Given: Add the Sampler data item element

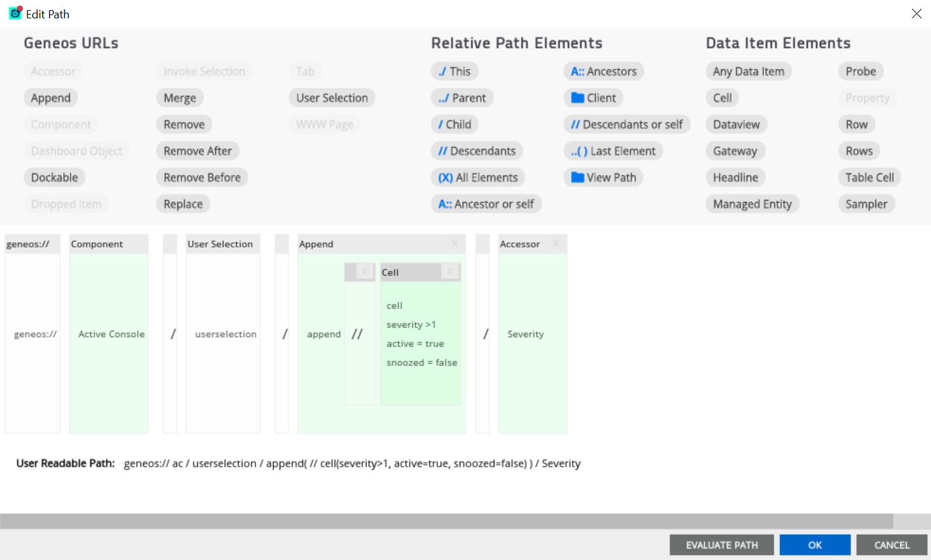Looking at the screenshot, I should click(x=867, y=204).
